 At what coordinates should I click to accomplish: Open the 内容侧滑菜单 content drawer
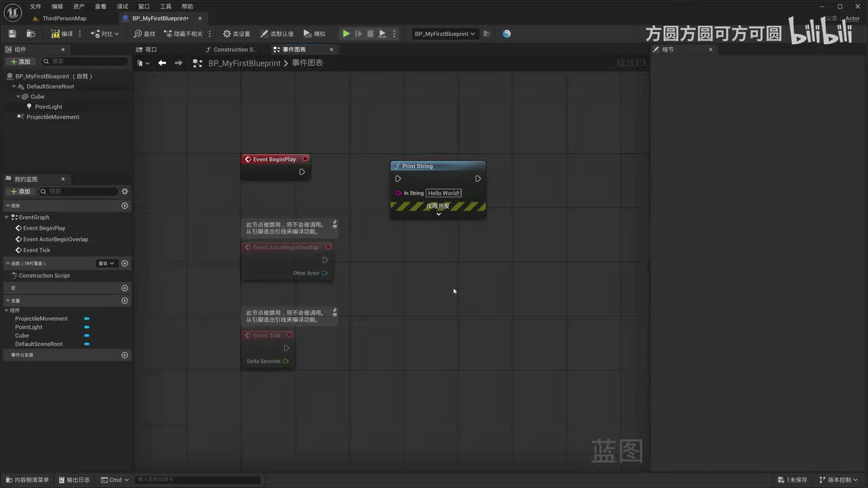pyautogui.click(x=28, y=480)
